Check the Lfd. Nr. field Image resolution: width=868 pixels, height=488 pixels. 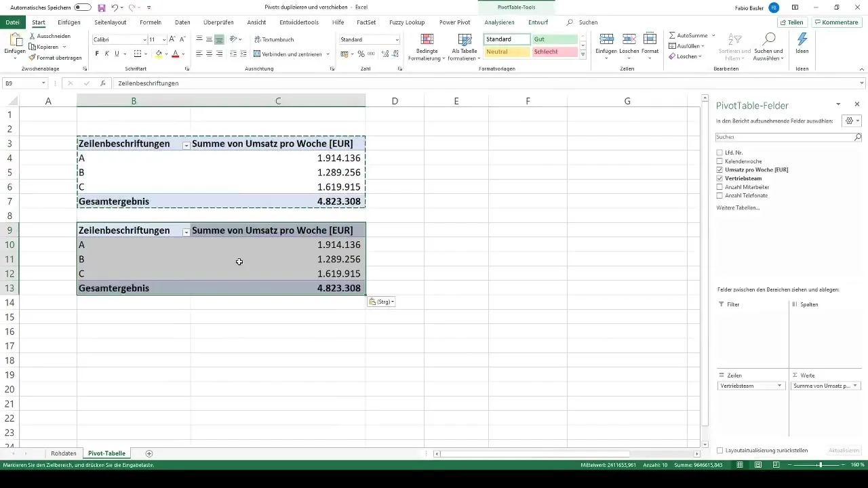[x=719, y=152]
